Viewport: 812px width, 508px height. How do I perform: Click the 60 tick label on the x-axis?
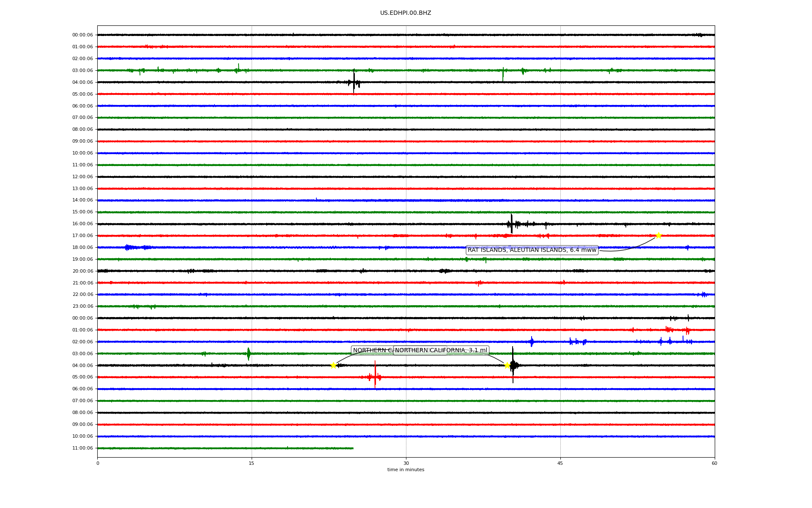click(714, 463)
